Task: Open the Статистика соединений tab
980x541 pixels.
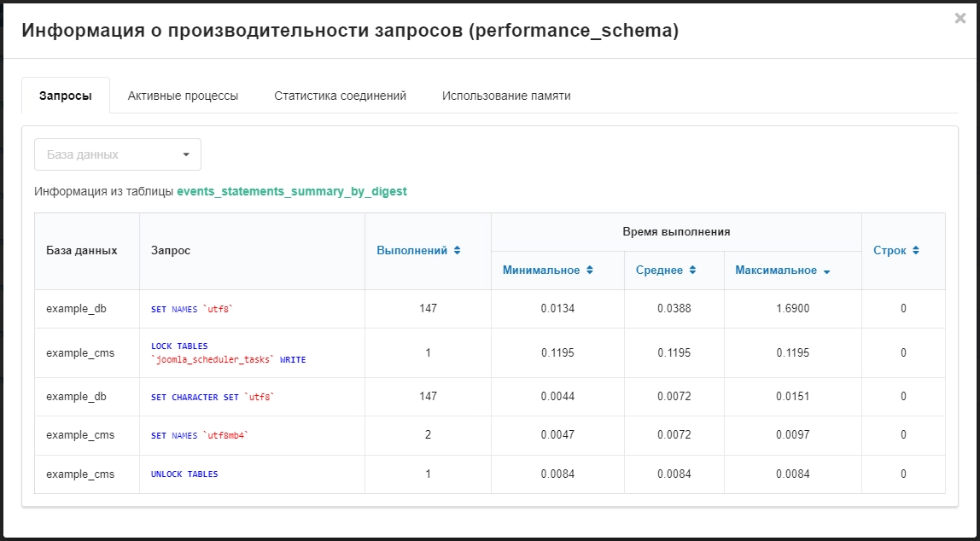Action: [x=341, y=96]
